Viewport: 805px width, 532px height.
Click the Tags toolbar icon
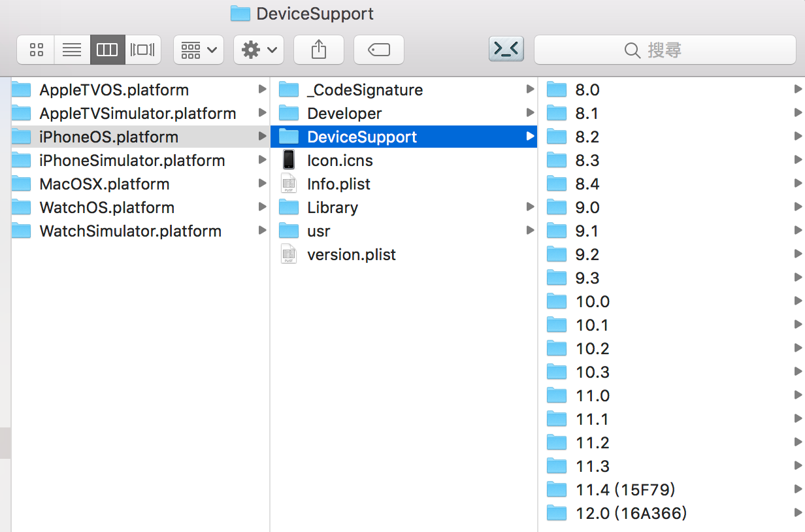(379, 49)
